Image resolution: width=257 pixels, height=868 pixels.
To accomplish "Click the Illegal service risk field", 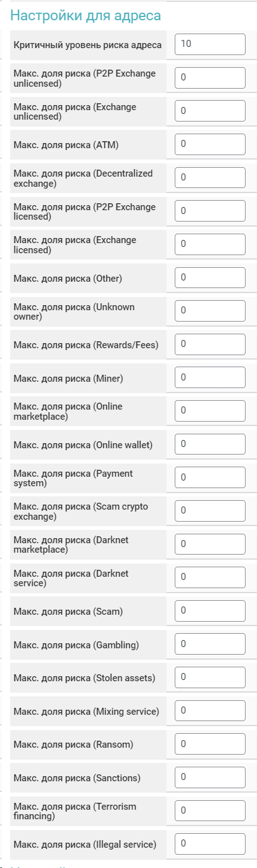I will [x=210, y=844].
